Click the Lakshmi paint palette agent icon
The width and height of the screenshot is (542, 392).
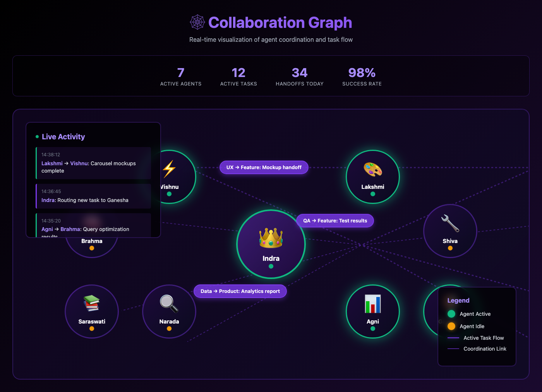(x=372, y=169)
